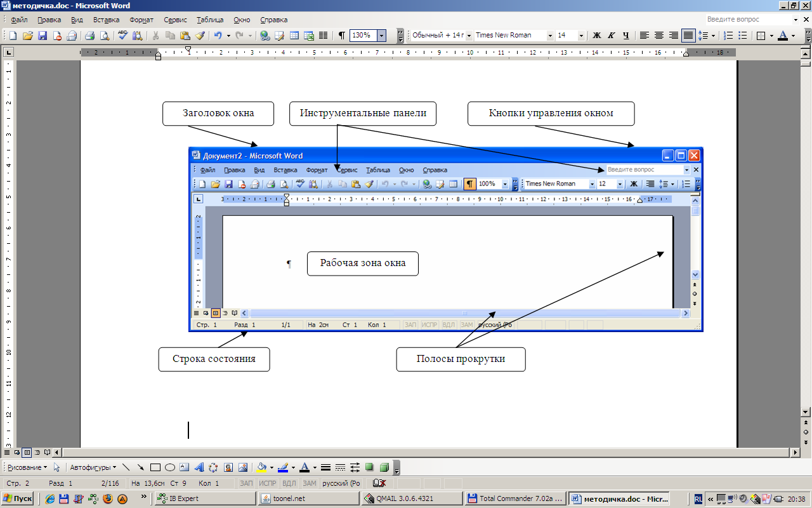Apply the Drawing toolbar font color
The height and width of the screenshot is (508, 812).
tap(304, 467)
